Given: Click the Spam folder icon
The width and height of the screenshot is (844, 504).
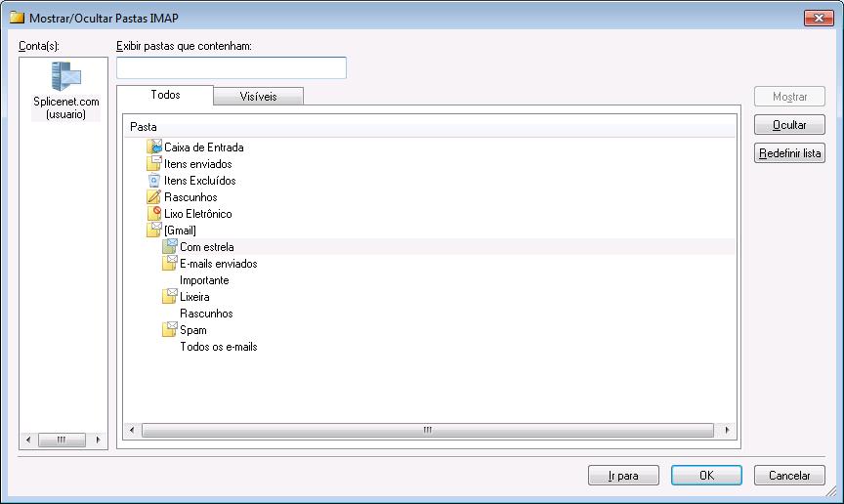Looking at the screenshot, I should (x=170, y=329).
